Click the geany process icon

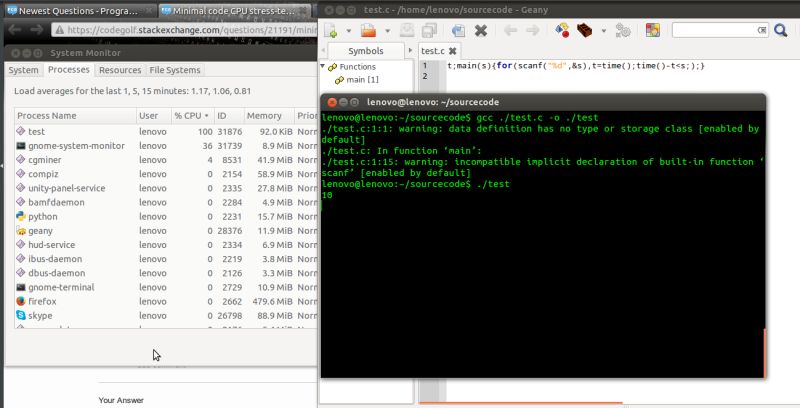pyautogui.click(x=21, y=231)
